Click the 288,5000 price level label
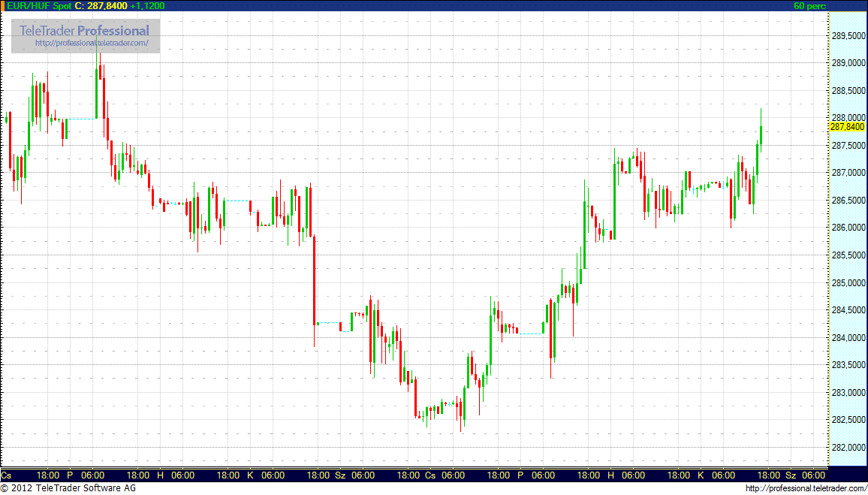The height and width of the screenshot is (495, 868). pyautogui.click(x=848, y=91)
